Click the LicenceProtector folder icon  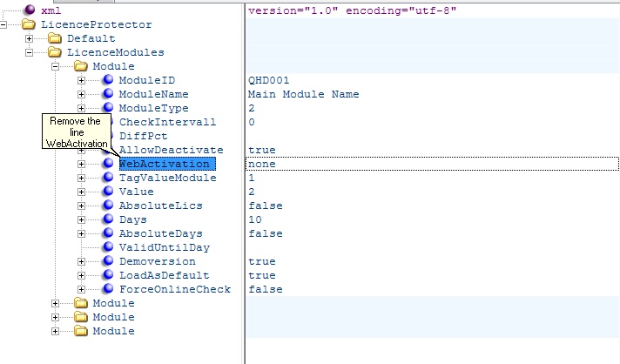point(29,24)
